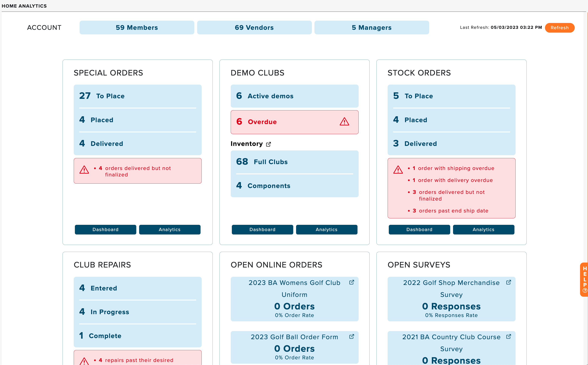Open the Inventory external link icon
This screenshot has width=588, height=365.
coord(268,144)
